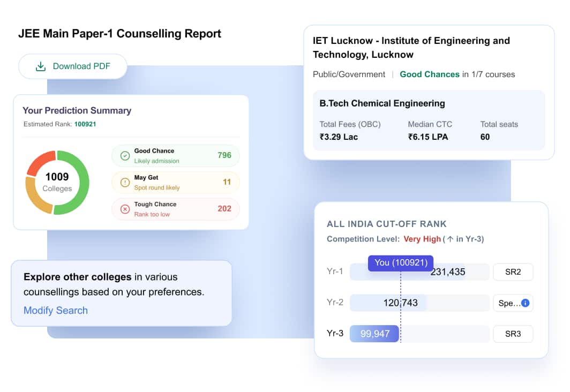Click the 1009 Colleges donut chart
The height and width of the screenshot is (392, 570).
pos(57,183)
